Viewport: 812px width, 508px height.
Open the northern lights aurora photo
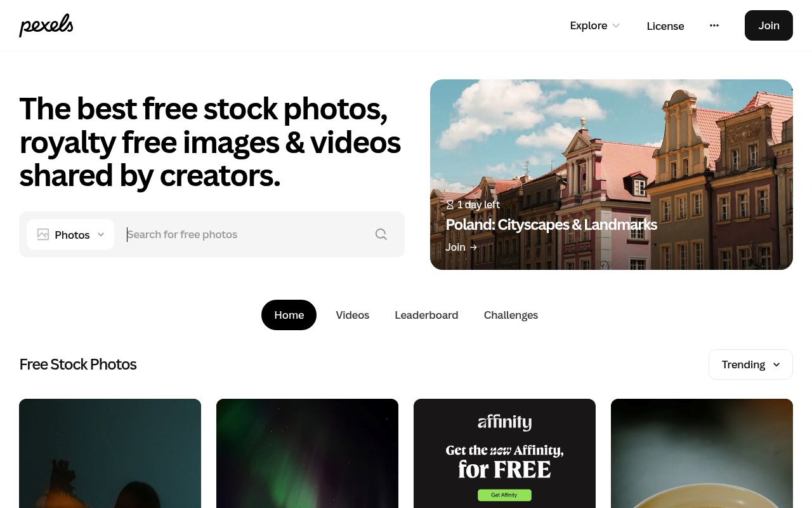pos(307,453)
